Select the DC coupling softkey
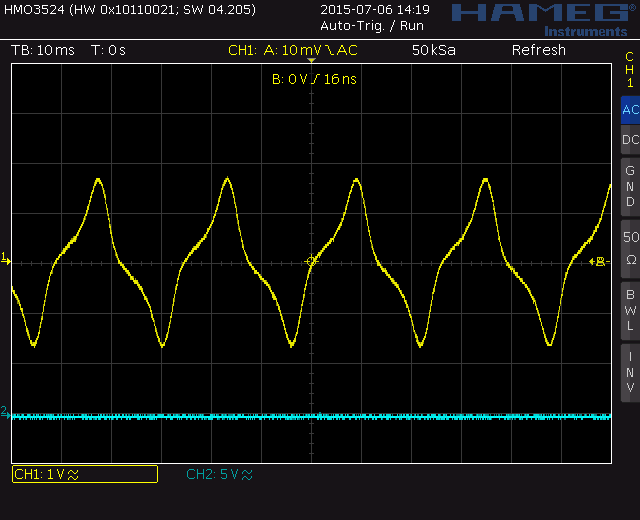Screen dimensions: 640x520 pos(630,140)
